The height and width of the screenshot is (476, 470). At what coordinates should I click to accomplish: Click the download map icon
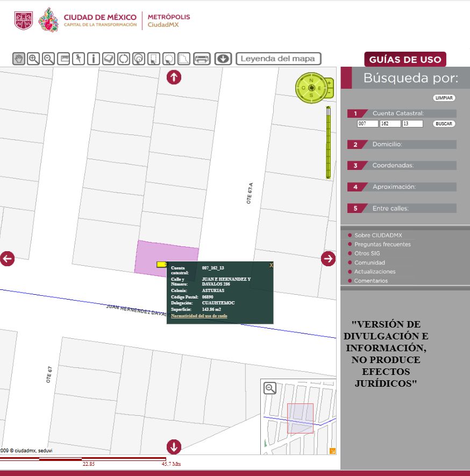coord(223,59)
